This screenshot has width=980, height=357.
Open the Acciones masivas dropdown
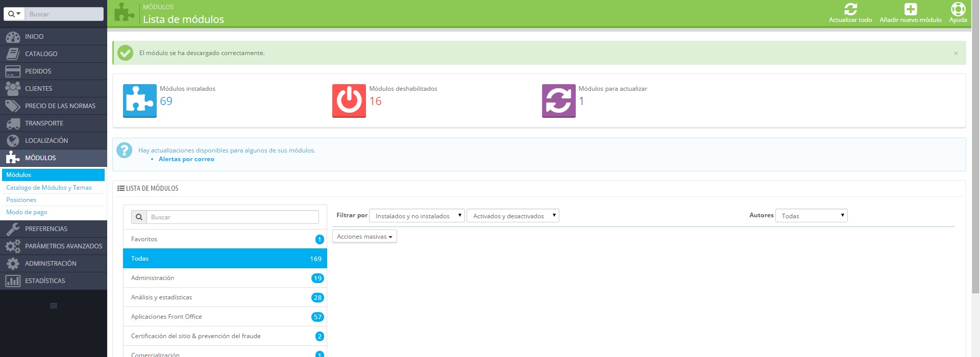(x=364, y=237)
